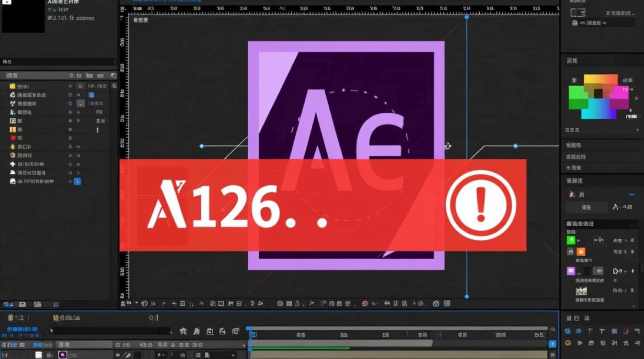This screenshot has height=359, width=644.
Task: Click the blue icon in bottom-right align panel
Action: 568,331
